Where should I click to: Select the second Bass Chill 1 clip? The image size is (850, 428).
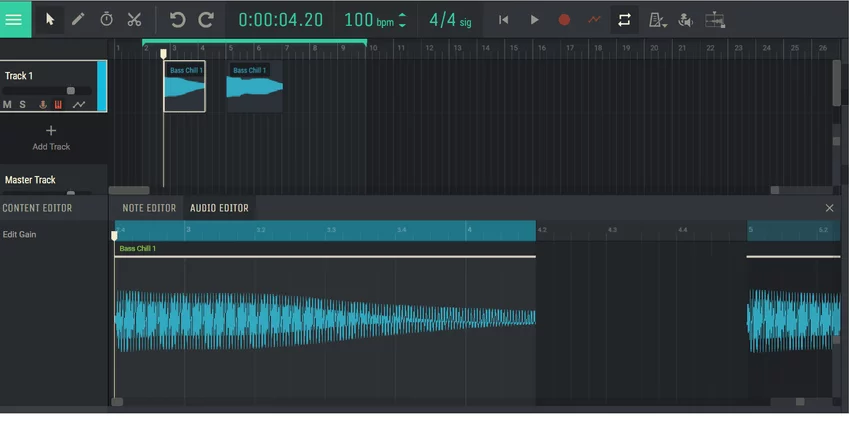pyautogui.click(x=255, y=86)
